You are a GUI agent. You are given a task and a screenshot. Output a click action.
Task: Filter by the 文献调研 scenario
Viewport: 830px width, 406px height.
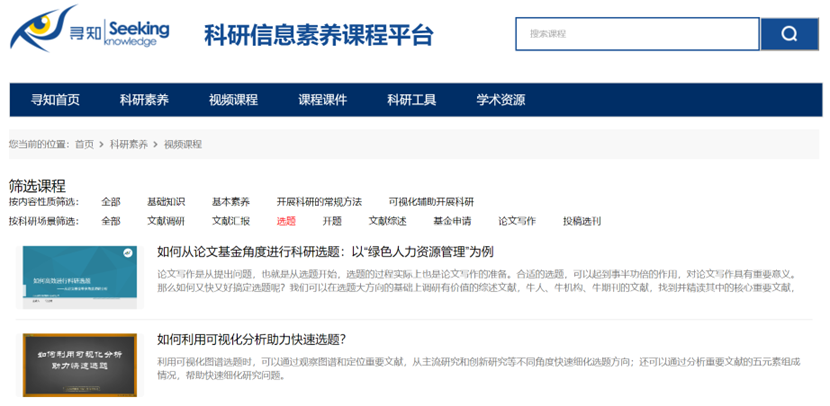click(x=166, y=221)
